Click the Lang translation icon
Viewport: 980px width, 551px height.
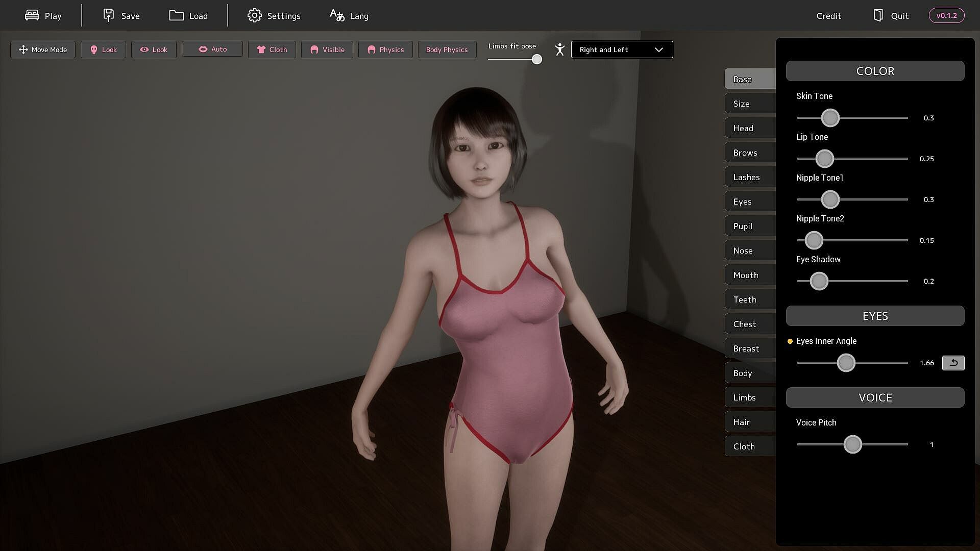click(337, 15)
